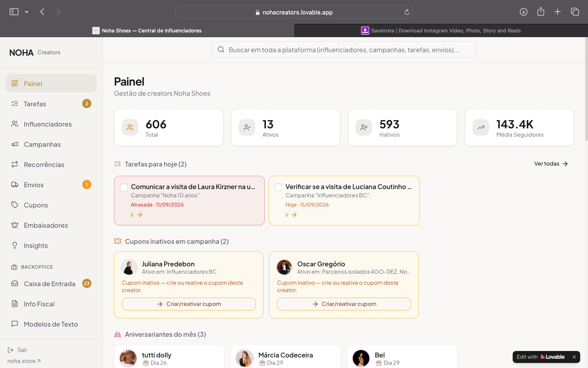Click the Média Seguidores trend icon

[481, 127]
